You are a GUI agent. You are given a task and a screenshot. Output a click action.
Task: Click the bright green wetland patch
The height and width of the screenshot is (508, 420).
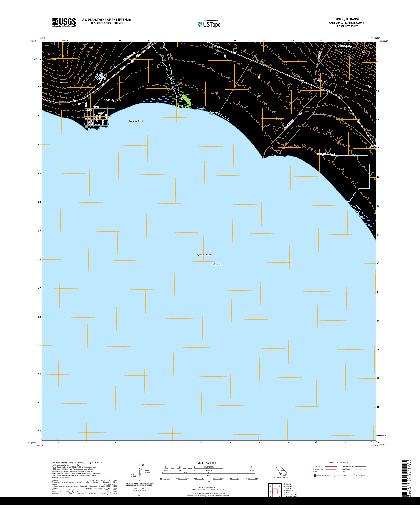point(187,101)
